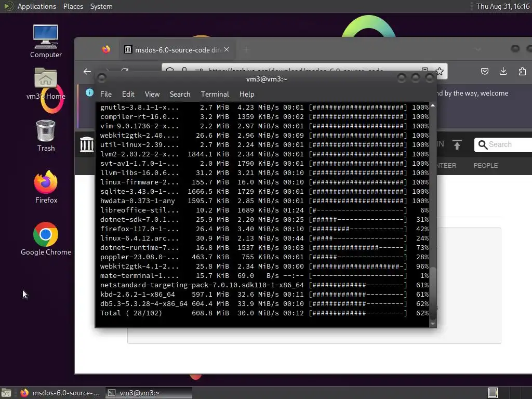
Task: Click the Archive Search field
Action: coord(503,144)
